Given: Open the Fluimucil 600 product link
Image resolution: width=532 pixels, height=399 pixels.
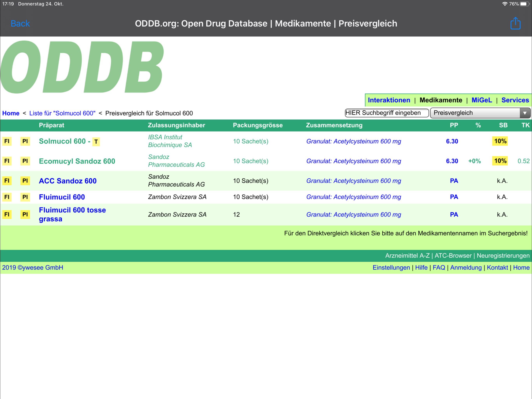Looking at the screenshot, I should point(62,197).
